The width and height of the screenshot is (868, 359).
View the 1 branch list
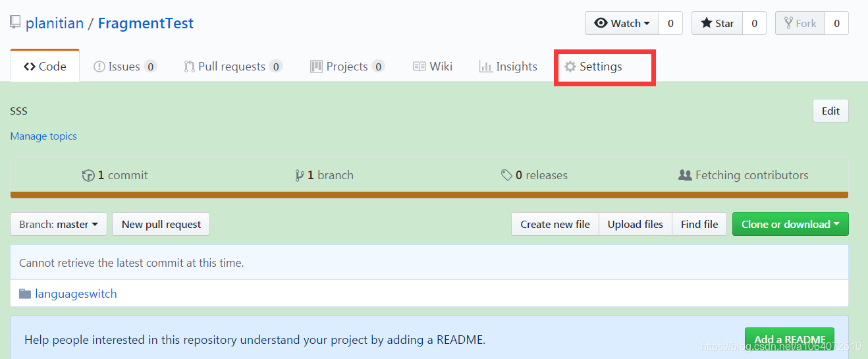325,175
